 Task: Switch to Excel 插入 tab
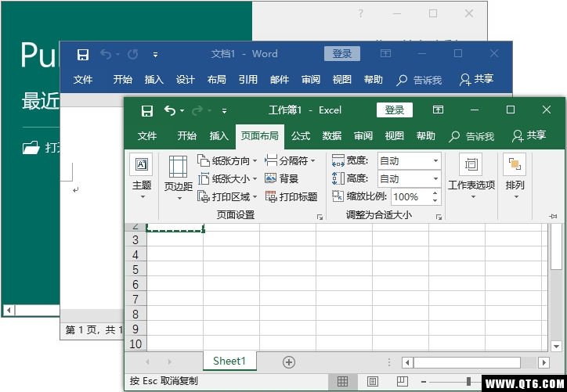click(x=218, y=136)
